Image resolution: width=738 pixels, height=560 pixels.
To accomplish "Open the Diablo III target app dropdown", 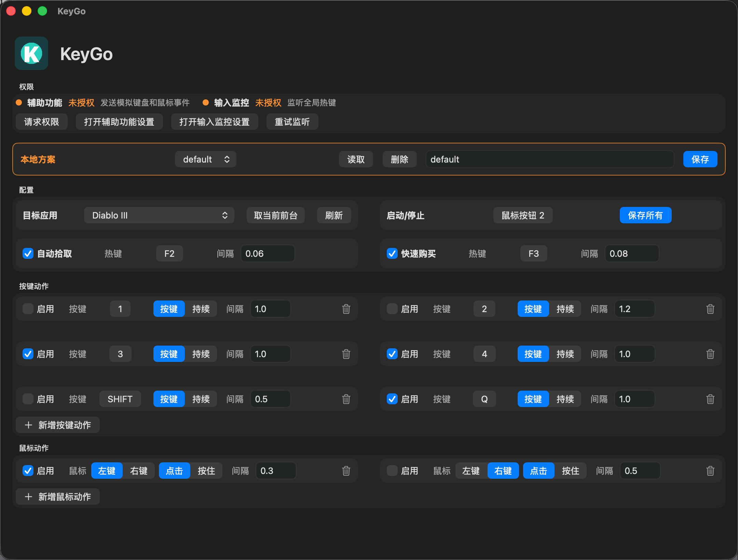I will point(159,215).
